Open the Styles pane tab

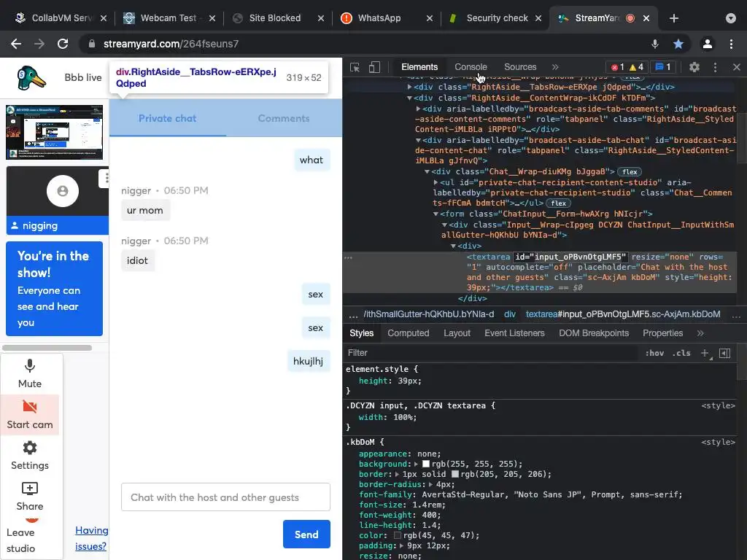[362, 333]
